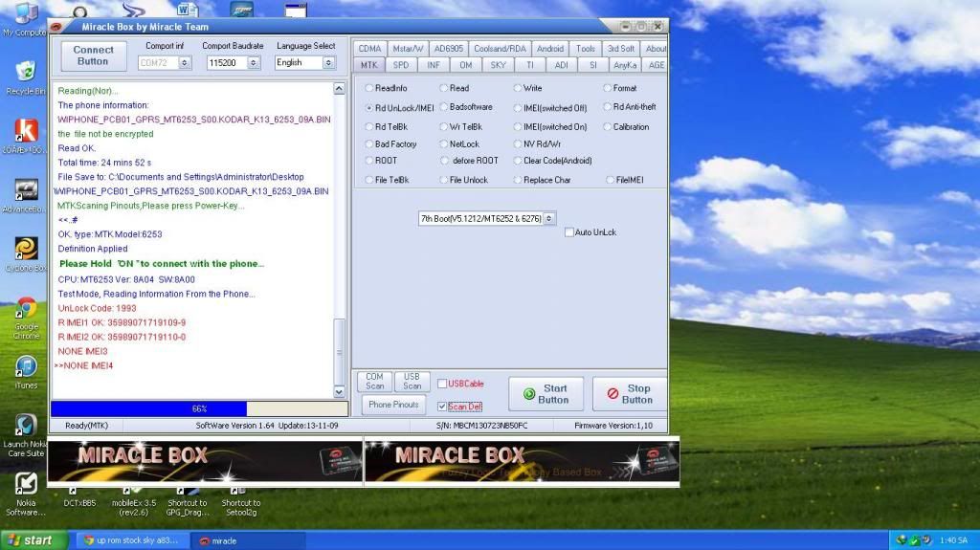Viewport: 980px width, 550px height.
Task: Open Comport inf dropdown
Action: coord(185,62)
